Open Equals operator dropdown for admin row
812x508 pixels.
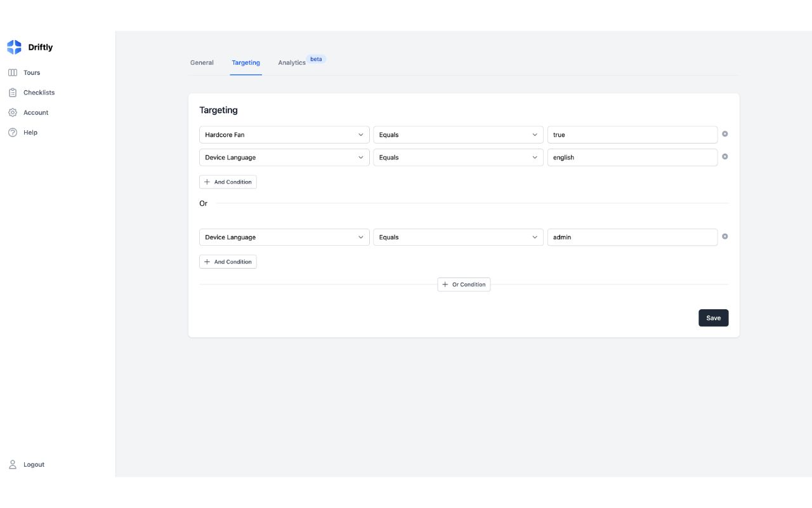[x=458, y=237]
